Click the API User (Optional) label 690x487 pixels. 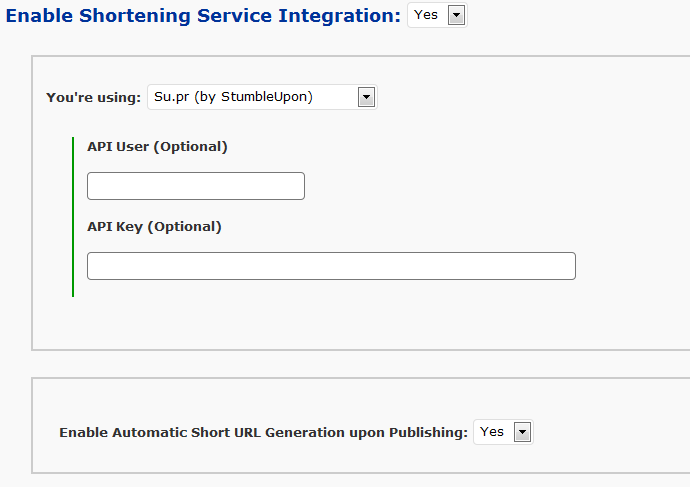tap(157, 146)
